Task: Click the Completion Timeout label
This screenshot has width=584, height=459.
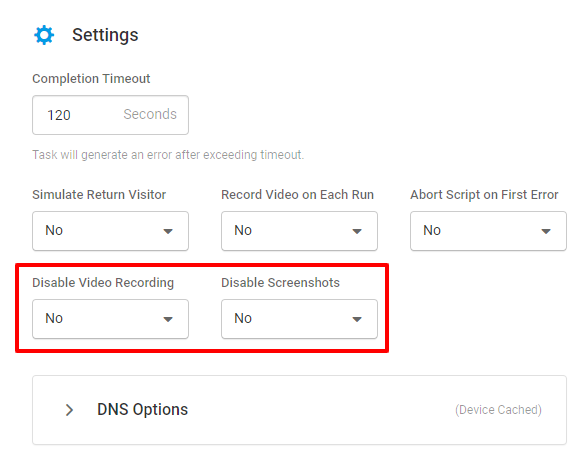Action: pyautogui.click(x=91, y=79)
